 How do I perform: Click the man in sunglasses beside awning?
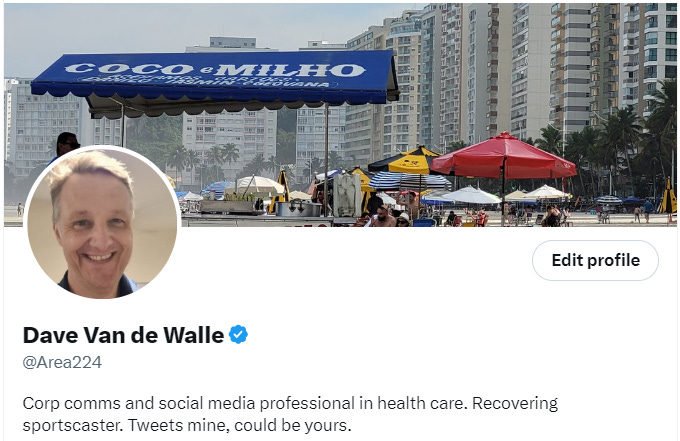pyautogui.click(x=66, y=144)
